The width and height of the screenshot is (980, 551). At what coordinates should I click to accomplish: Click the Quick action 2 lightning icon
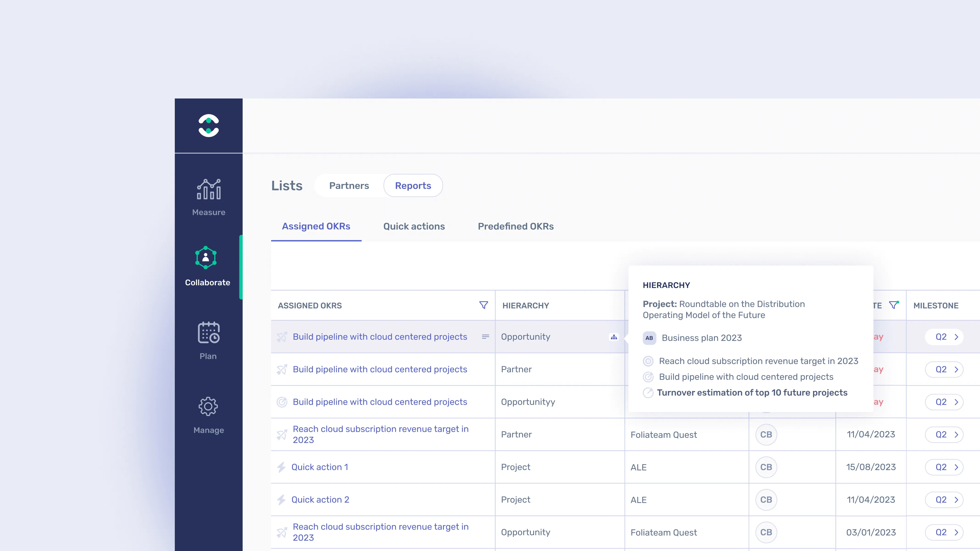pyautogui.click(x=281, y=500)
